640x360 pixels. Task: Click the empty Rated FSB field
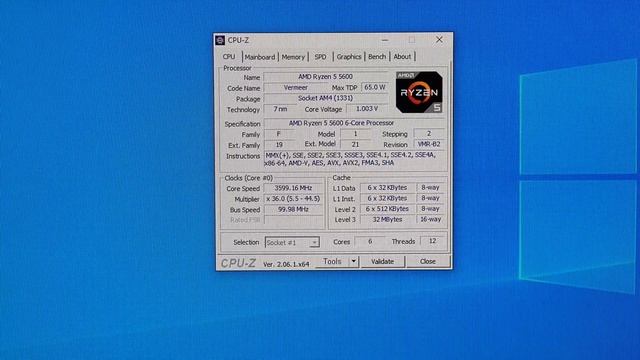[x=293, y=220]
